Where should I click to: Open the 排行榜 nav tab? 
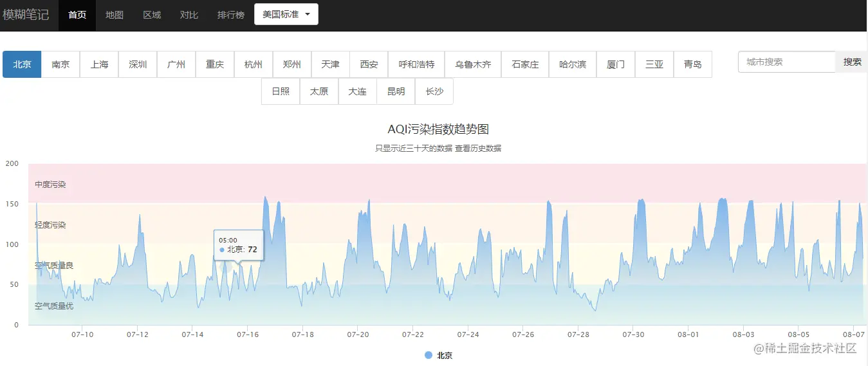(231, 15)
